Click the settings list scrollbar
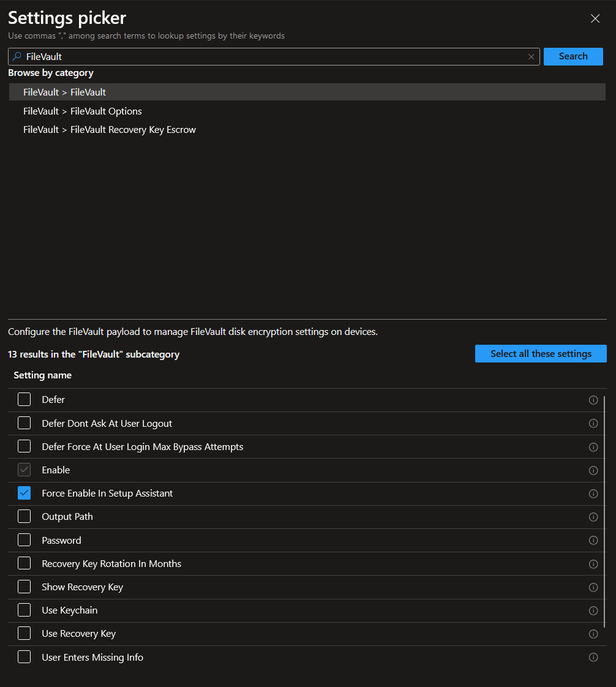This screenshot has height=687, width=616. (x=604, y=512)
